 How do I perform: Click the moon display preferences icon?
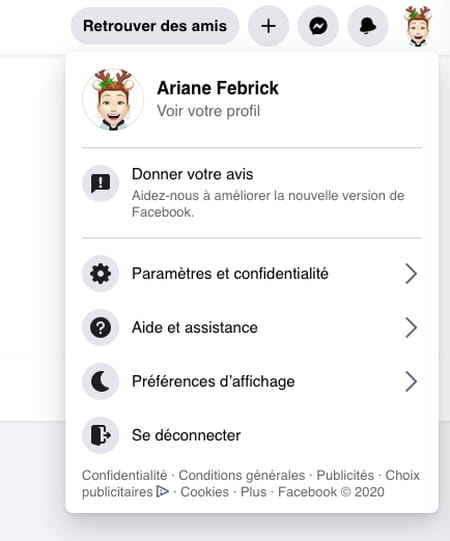click(100, 381)
